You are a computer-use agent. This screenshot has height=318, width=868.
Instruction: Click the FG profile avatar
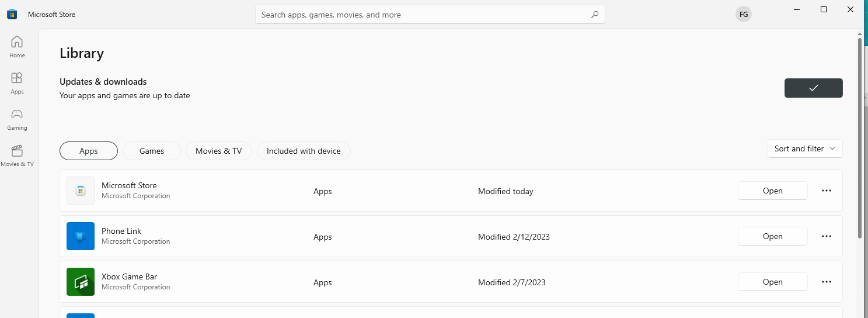tap(743, 15)
